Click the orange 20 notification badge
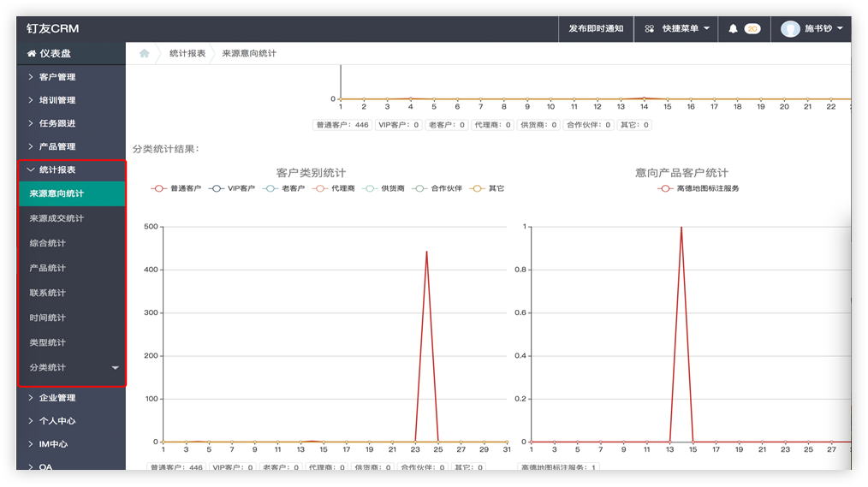Viewport: 868px width, 487px height. [x=752, y=29]
